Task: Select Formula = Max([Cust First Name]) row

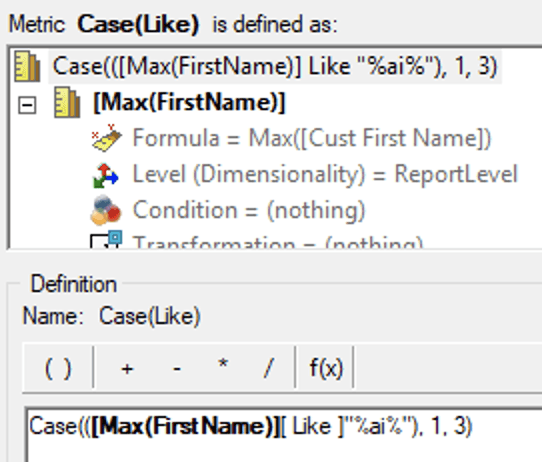Action: coord(311,138)
